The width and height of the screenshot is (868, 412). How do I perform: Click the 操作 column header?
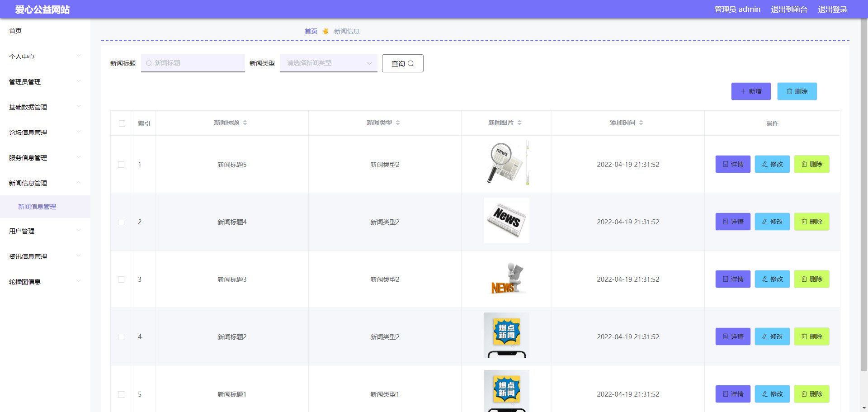click(x=772, y=123)
